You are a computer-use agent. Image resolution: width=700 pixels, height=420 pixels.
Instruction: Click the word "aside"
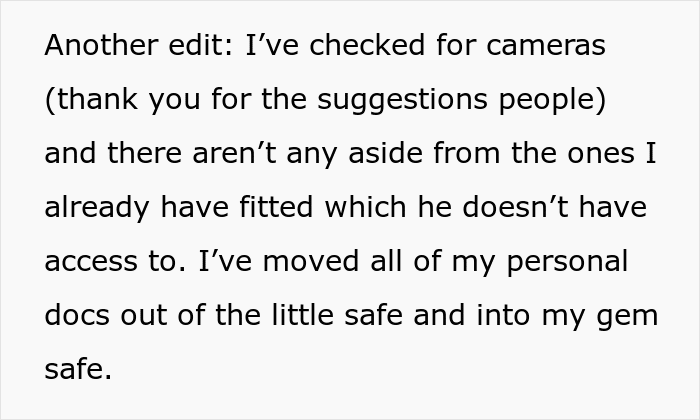tap(385, 153)
